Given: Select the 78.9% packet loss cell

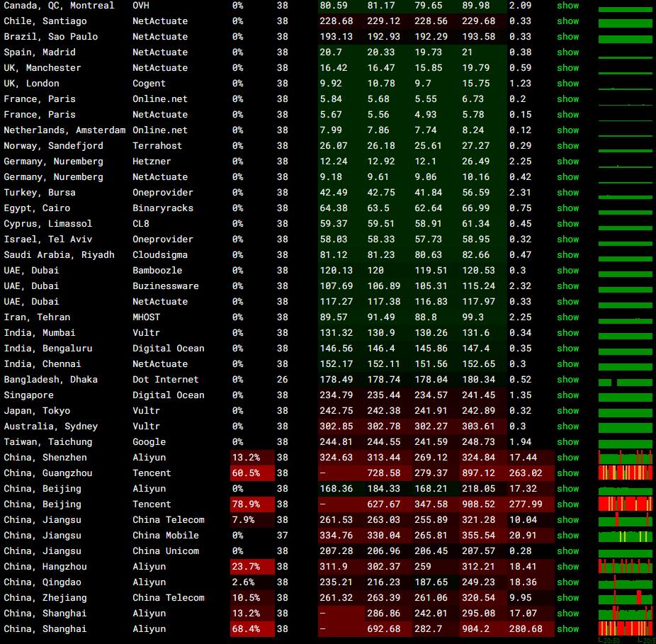Looking at the screenshot, I should click(x=252, y=504).
